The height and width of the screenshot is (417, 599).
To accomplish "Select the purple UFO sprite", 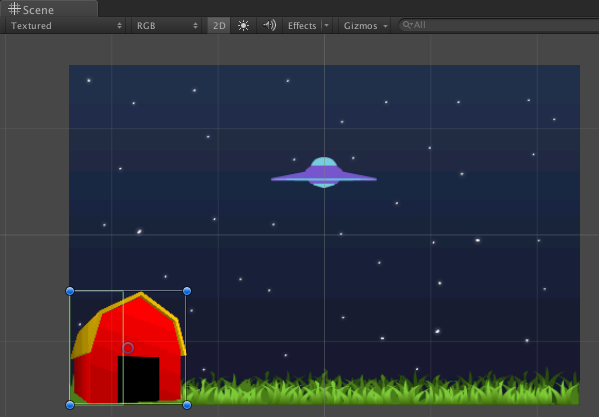I will [x=324, y=173].
